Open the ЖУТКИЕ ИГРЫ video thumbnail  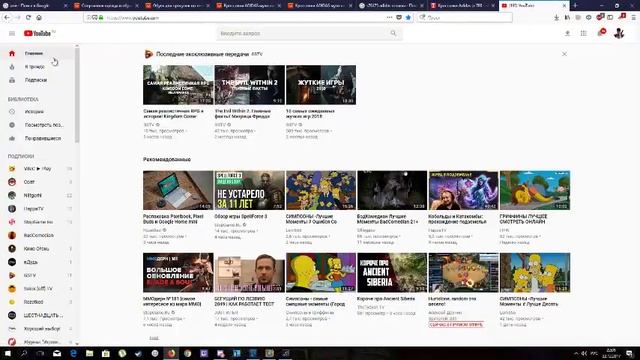[x=321, y=85]
